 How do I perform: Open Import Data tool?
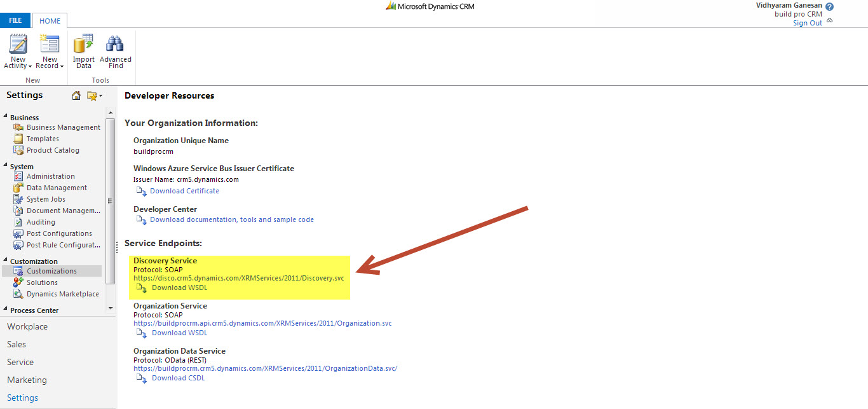click(x=83, y=43)
